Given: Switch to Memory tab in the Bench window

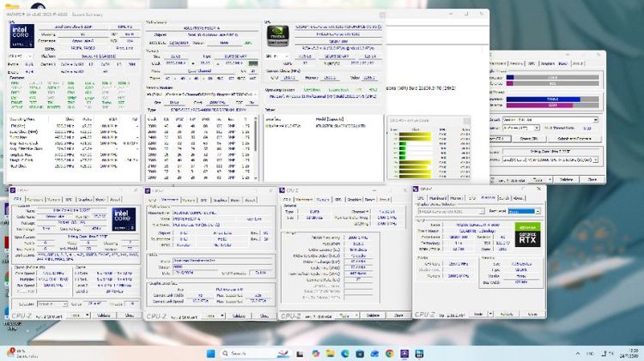Looking at the screenshot, I should [x=516, y=63].
